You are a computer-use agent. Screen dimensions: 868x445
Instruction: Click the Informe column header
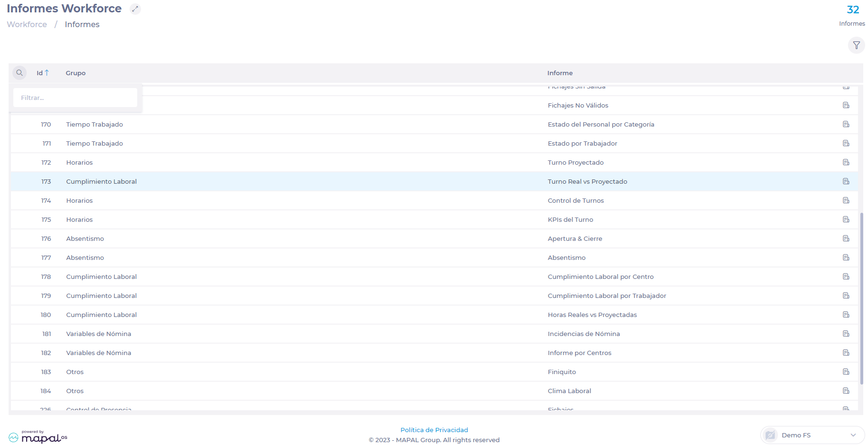coord(560,73)
